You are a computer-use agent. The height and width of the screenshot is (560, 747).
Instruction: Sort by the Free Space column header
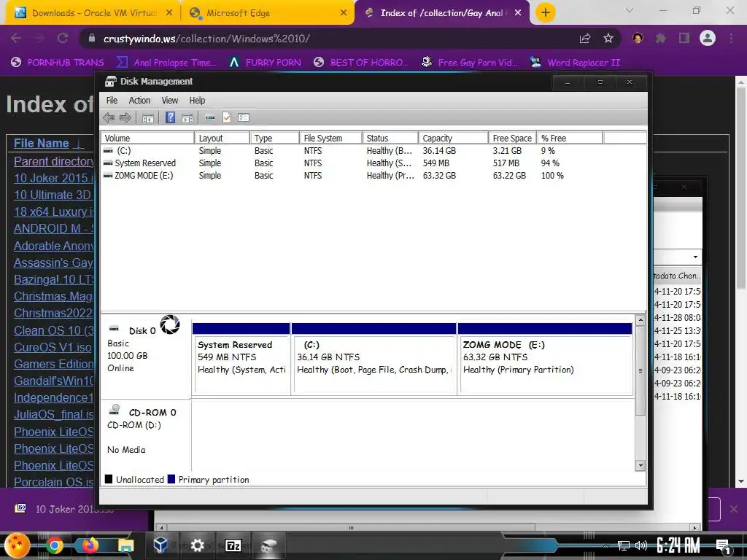(x=513, y=138)
